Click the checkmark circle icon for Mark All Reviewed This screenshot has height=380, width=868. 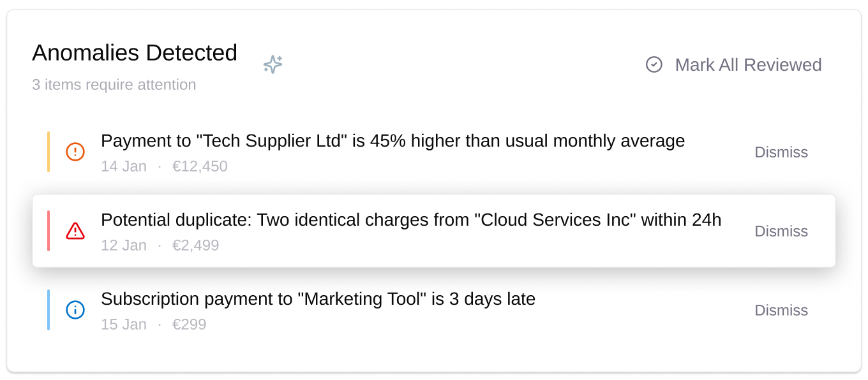[654, 64]
